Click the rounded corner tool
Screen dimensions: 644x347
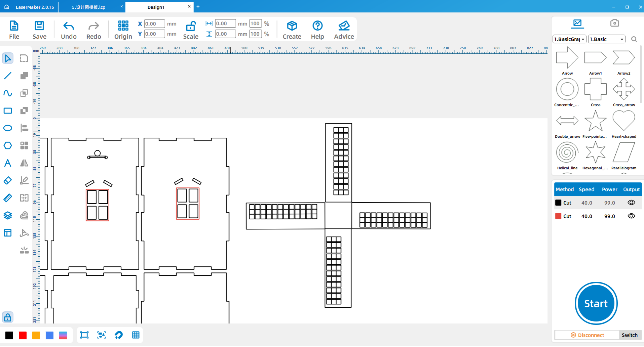coord(24,58)
